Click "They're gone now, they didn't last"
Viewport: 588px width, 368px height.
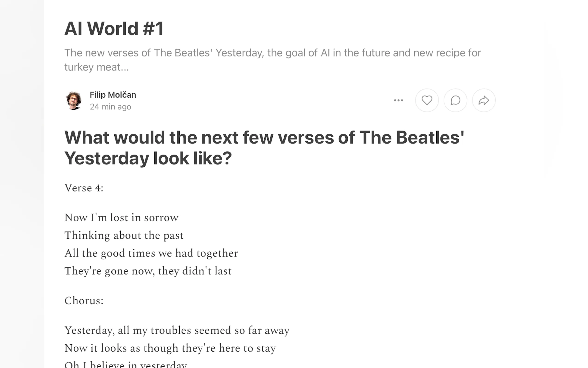click(x=148, y=271)
